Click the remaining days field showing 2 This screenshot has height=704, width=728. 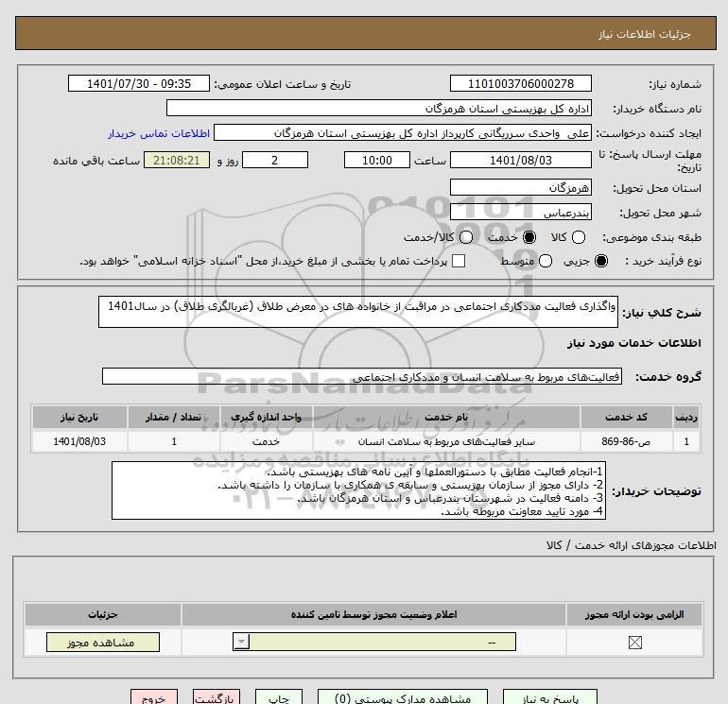[275, 160]
